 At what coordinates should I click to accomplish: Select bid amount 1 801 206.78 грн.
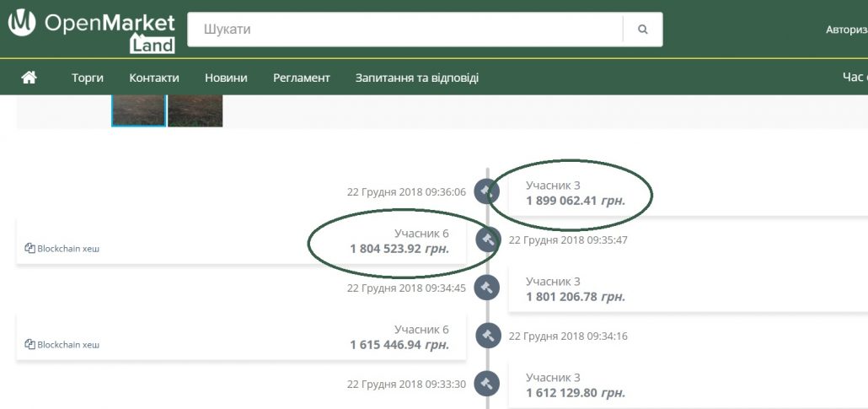[576, 297]
